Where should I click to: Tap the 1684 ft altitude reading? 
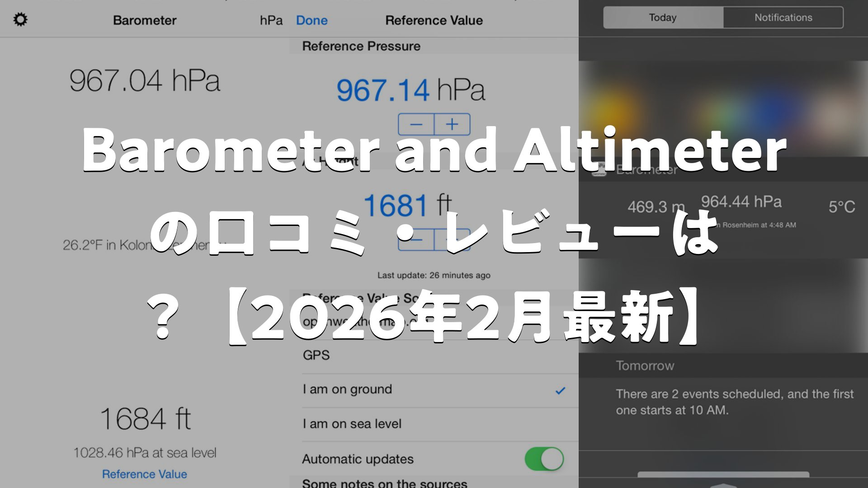pyautogui.click(x=145, y=418)
